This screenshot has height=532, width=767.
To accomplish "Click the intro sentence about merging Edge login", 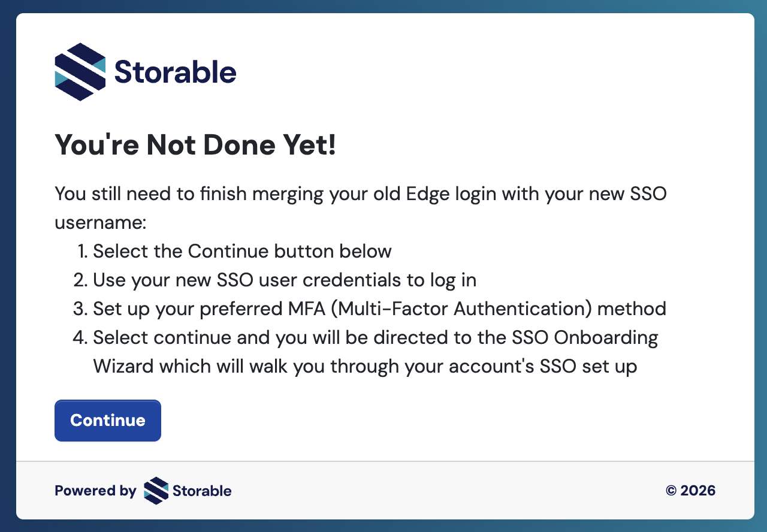I will (x=361, y=194).
